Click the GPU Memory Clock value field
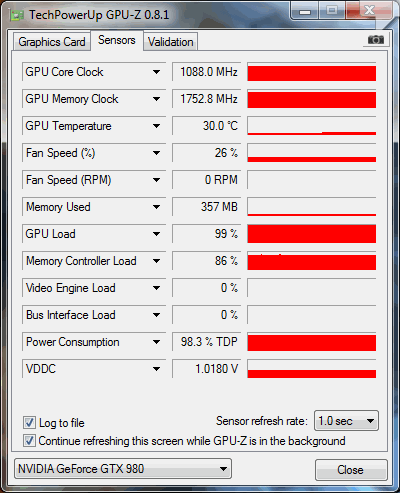The image size is (400, 493). 206,99
